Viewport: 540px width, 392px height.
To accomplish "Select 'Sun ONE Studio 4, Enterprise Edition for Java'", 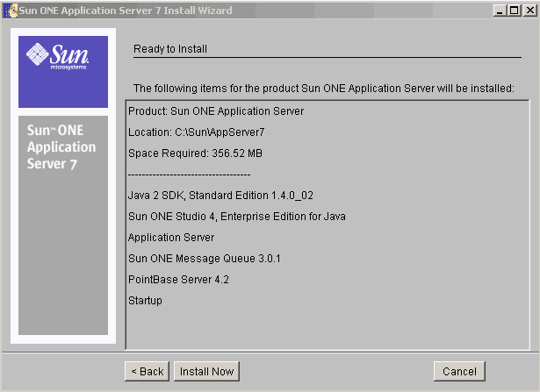I will [x=237, y=217].
